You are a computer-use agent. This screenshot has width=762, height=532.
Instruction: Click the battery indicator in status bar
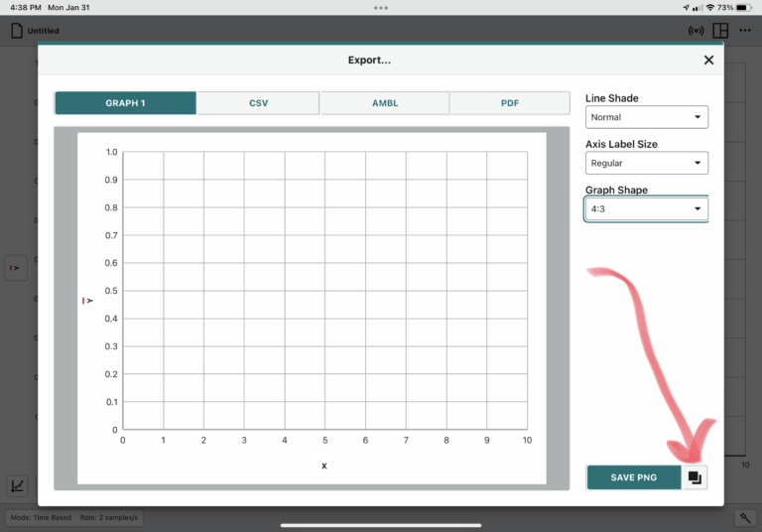[744, 7]
